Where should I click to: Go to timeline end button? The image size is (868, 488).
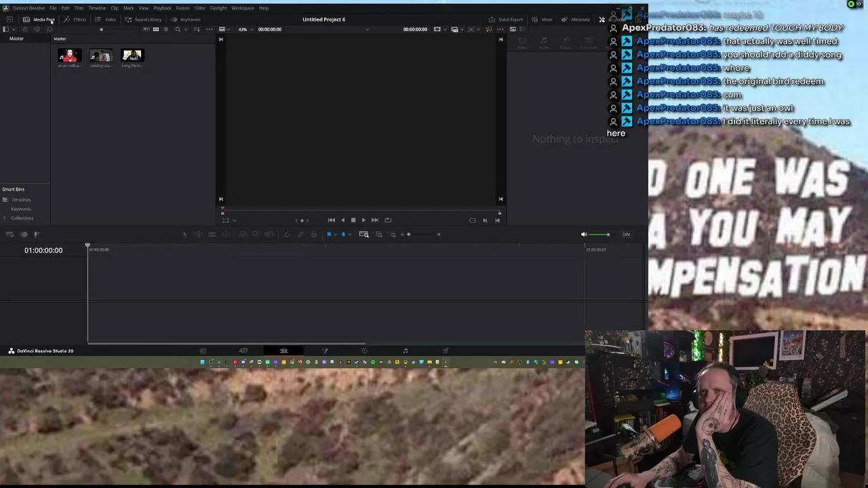497,220
